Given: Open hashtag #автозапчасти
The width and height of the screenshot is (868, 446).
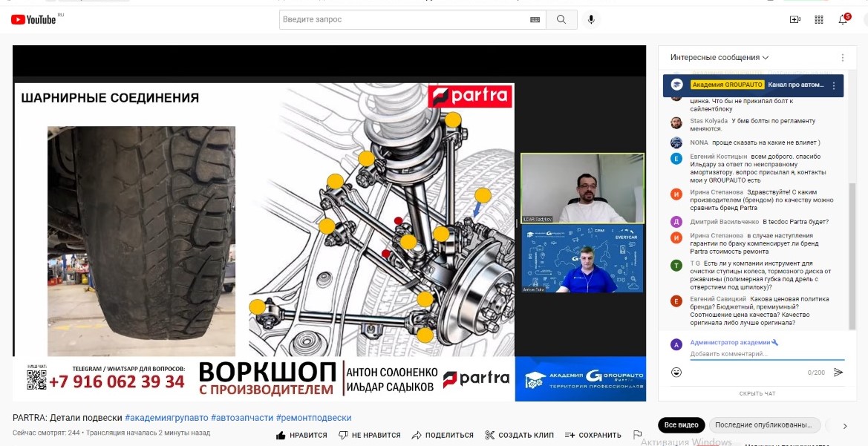Looking at the screenshot, I should tap(242, 418).
